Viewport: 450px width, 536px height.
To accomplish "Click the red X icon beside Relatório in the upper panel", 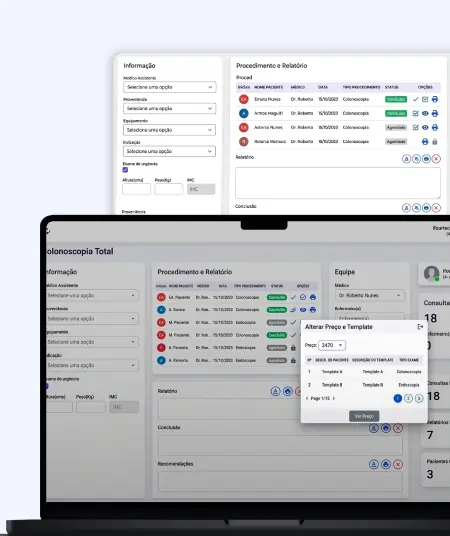I will 436,159.
